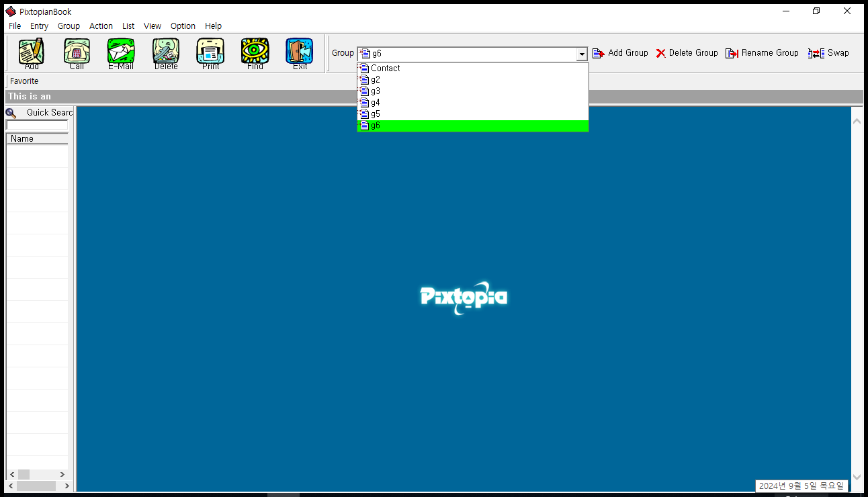Click the Name column header
Image resolution: width=868 pixels, height=497 pixels.
coord(37,139)
